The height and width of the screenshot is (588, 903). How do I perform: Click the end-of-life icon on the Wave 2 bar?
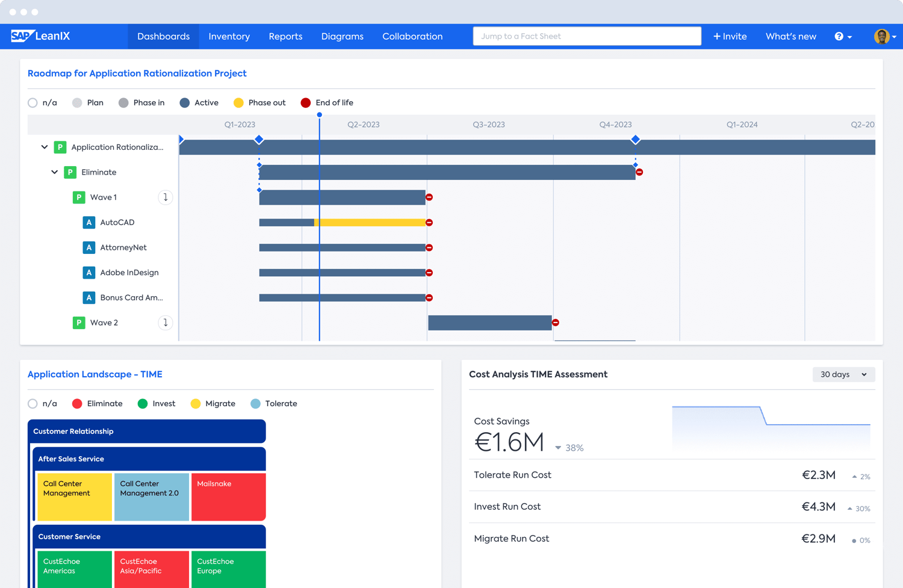point(555,323)
